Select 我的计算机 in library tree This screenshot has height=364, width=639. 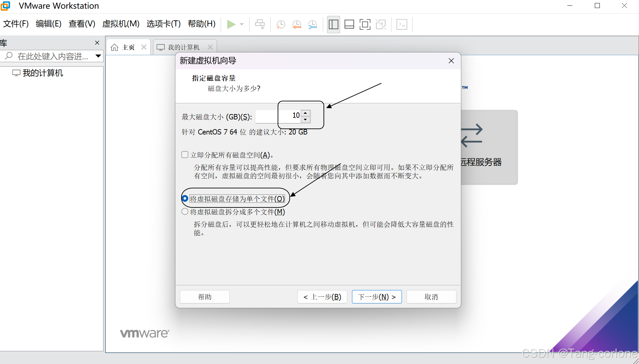pyautogui.click(x=43, y=73)
